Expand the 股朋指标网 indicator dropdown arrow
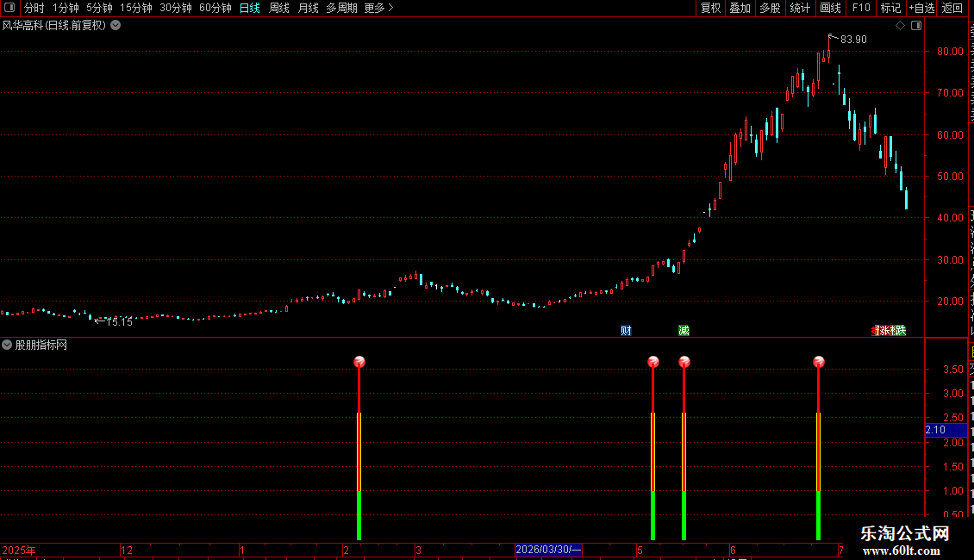This screenshot has height=560, width=974. click(7, 345)
